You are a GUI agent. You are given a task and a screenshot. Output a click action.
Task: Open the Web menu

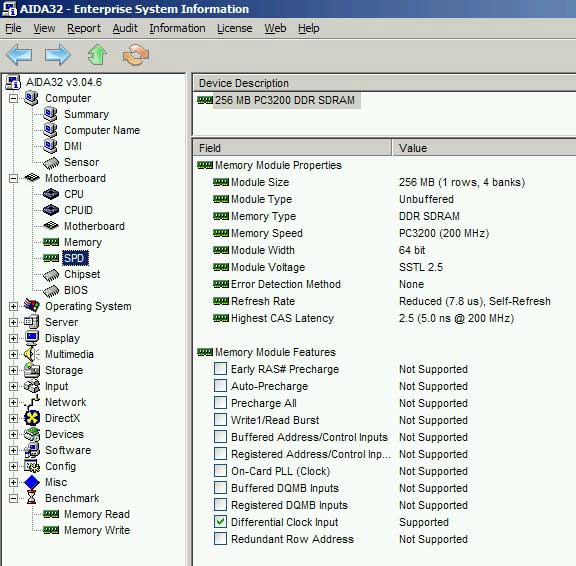[x=275, y=28]
